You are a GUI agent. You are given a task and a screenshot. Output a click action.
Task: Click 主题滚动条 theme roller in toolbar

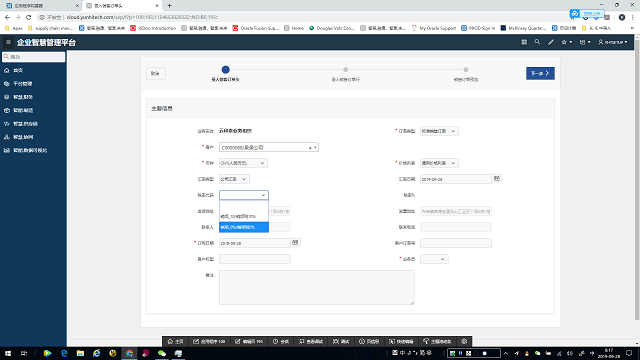[437, 341]
